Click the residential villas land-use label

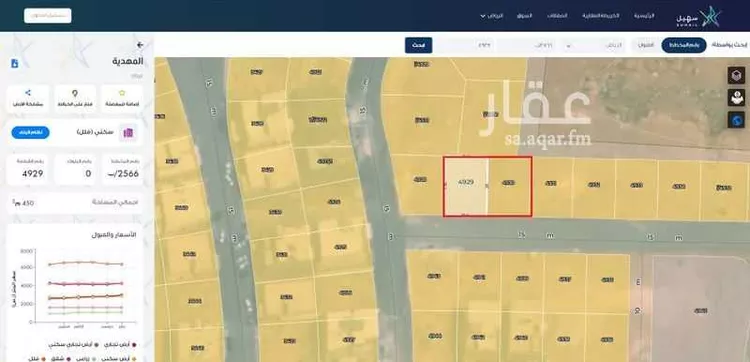click(95, 132)
